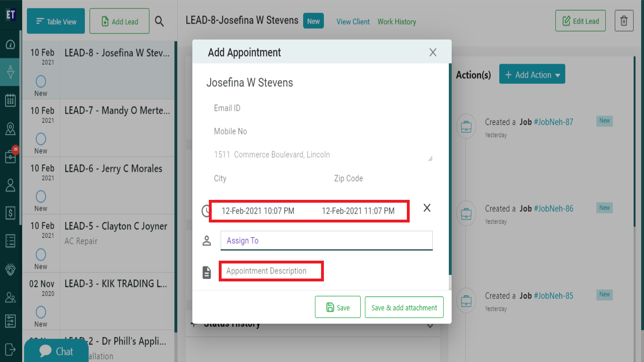The image size is (644, 362).
Task: Click the delete lead trash icon
Action: point(624,21)
